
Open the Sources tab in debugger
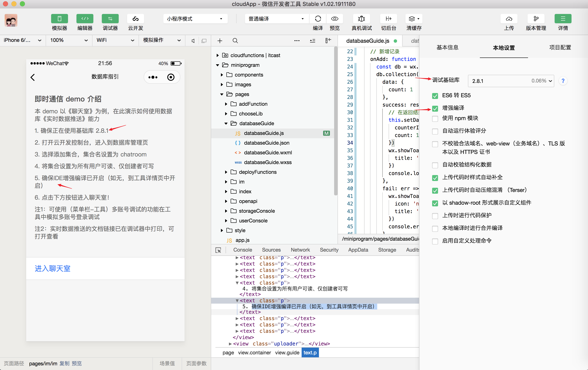[x=271, y=250]
